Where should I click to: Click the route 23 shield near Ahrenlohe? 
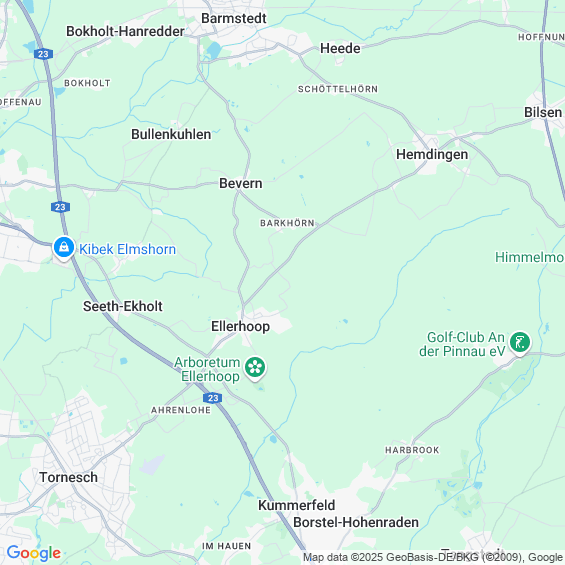[x=213, y=398]
